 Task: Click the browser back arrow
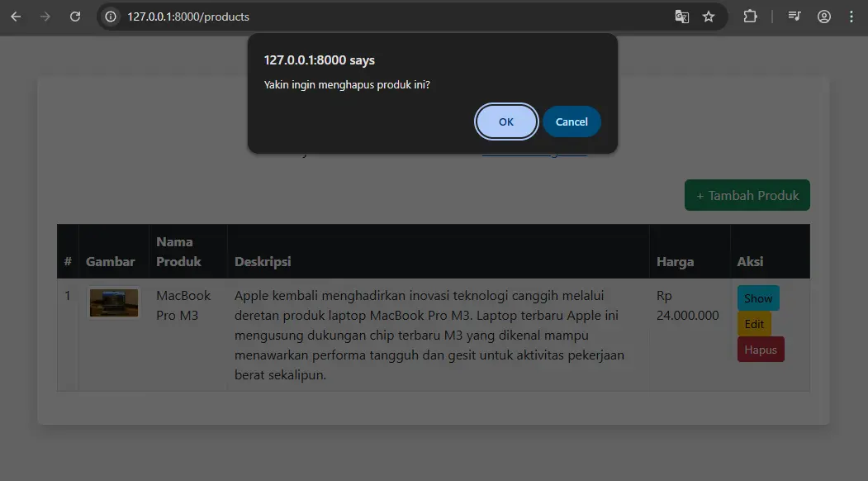click(16, 17)
